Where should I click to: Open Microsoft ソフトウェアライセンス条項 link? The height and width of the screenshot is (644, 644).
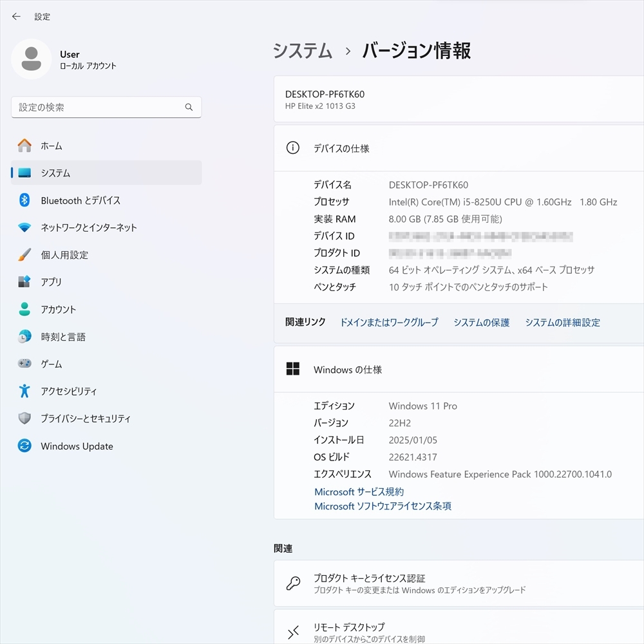pyautogui.click(x=383, y=506)
